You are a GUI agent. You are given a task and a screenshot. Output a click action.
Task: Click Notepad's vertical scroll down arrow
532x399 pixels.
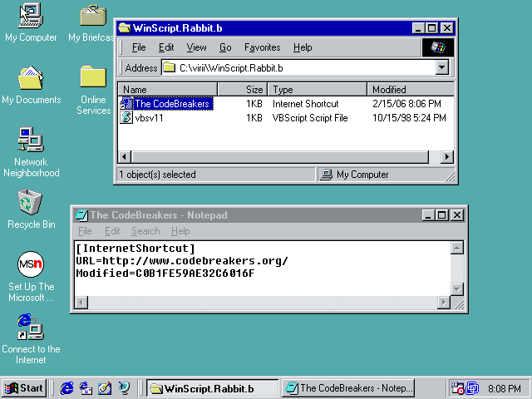457,289
